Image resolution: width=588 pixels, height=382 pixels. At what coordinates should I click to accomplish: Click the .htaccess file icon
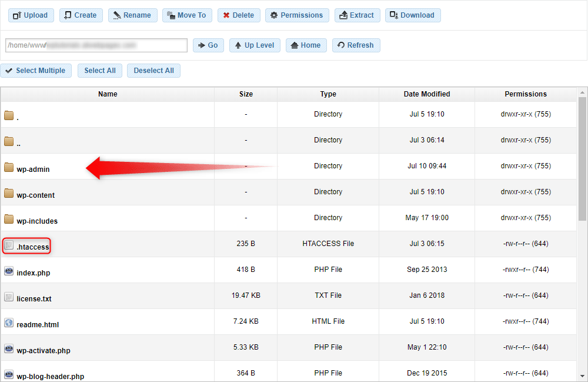(9, 245)
